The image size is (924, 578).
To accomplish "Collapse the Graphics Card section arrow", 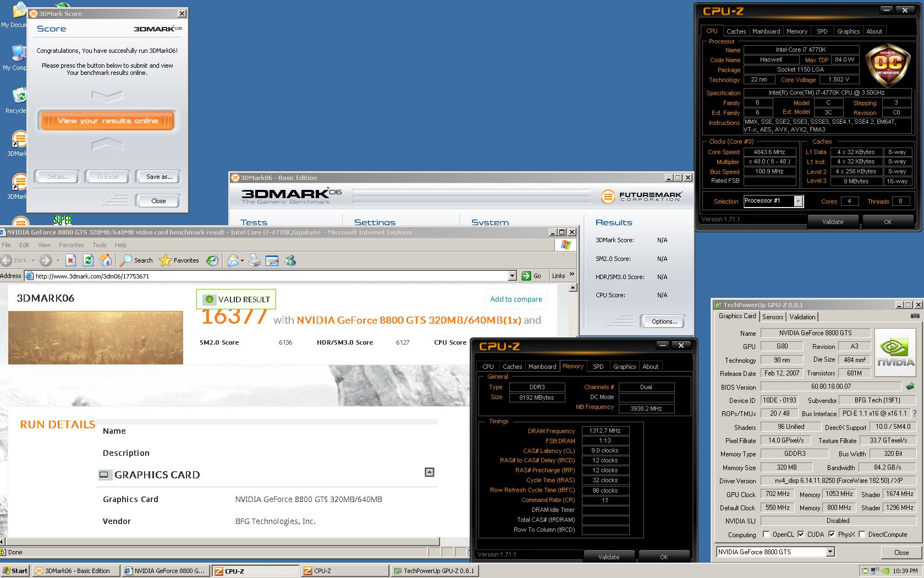I will pyautogui.click(x=430, y=472).
